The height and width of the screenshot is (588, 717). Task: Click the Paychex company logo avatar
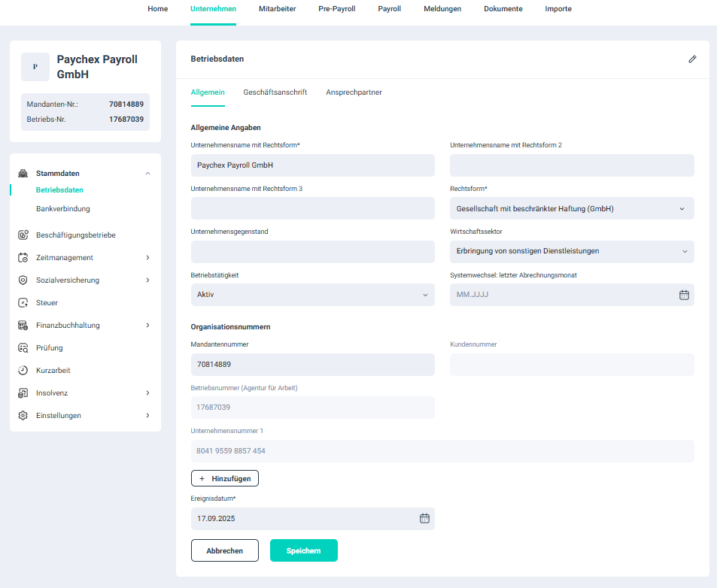[35, 67]
